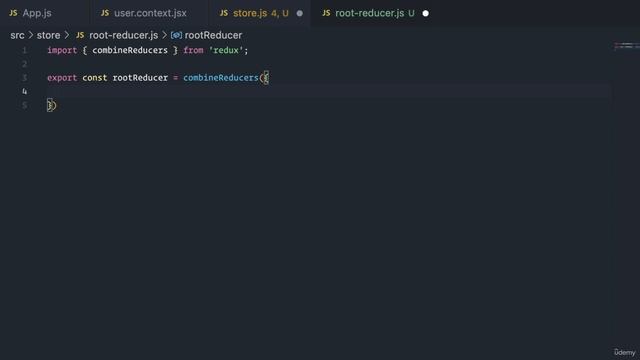Viewport: 640px width, 360px height.
Task: Click the 'import' keyword on line 1
Action: (x=62, y=51)
